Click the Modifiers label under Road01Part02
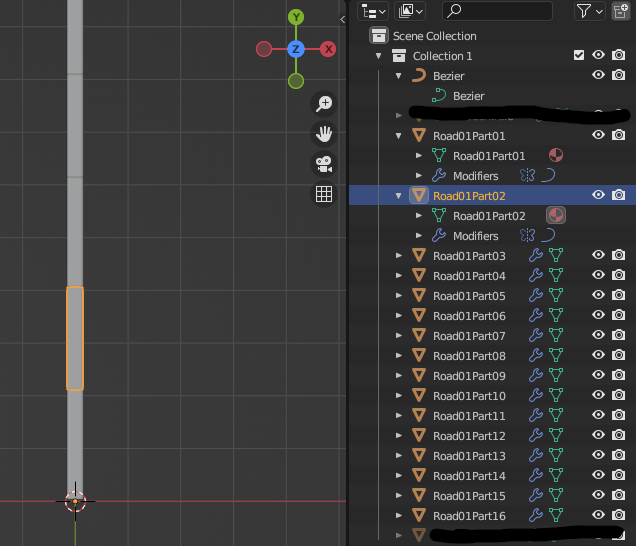 (475, 236)
